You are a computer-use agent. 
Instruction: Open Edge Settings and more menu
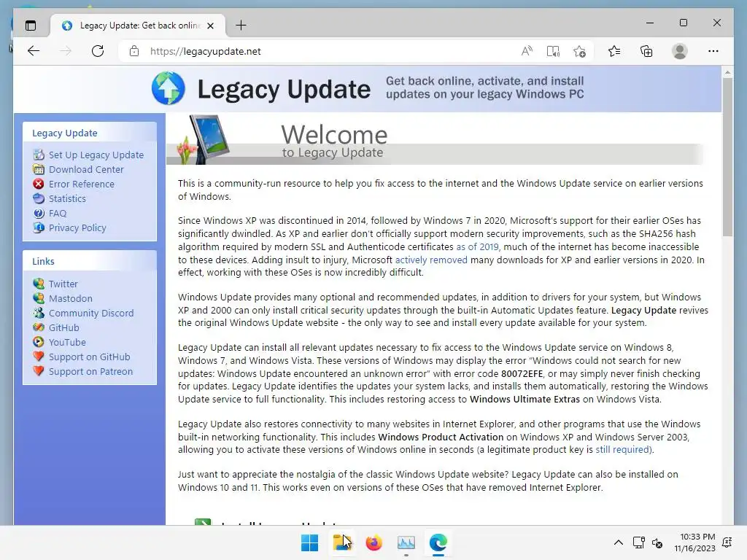click(x=713, y=51)
